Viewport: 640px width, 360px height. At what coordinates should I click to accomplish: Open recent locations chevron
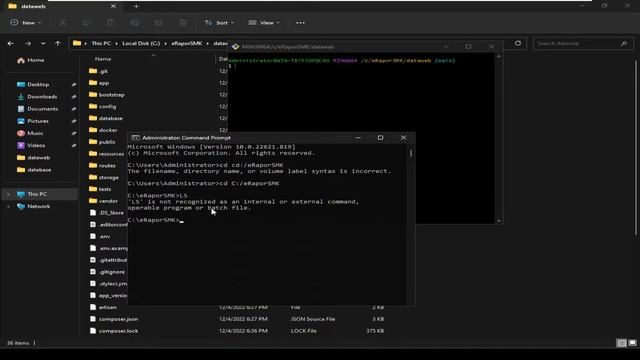coord(43,43)
